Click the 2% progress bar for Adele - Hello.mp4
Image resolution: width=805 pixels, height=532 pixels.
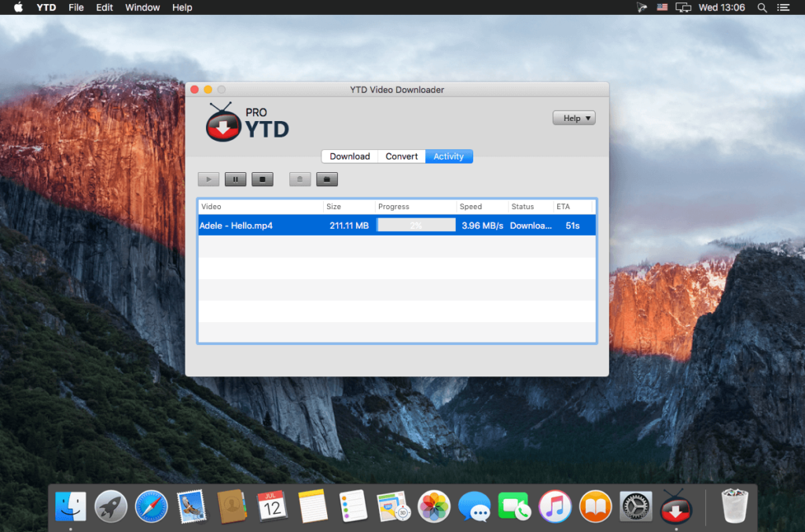click(x=416, y=225)
